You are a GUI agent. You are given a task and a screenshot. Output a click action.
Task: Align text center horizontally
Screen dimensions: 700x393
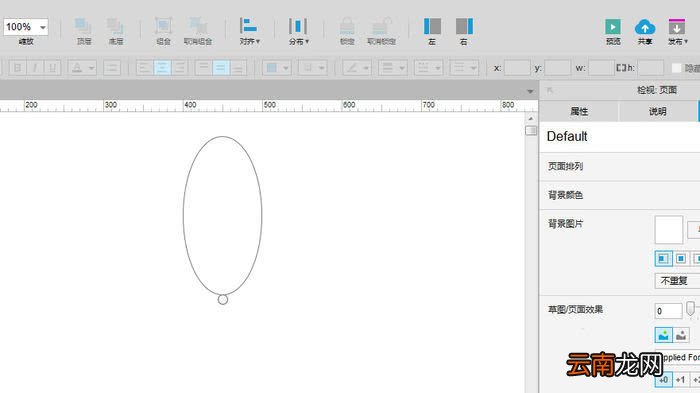(162, 68)
